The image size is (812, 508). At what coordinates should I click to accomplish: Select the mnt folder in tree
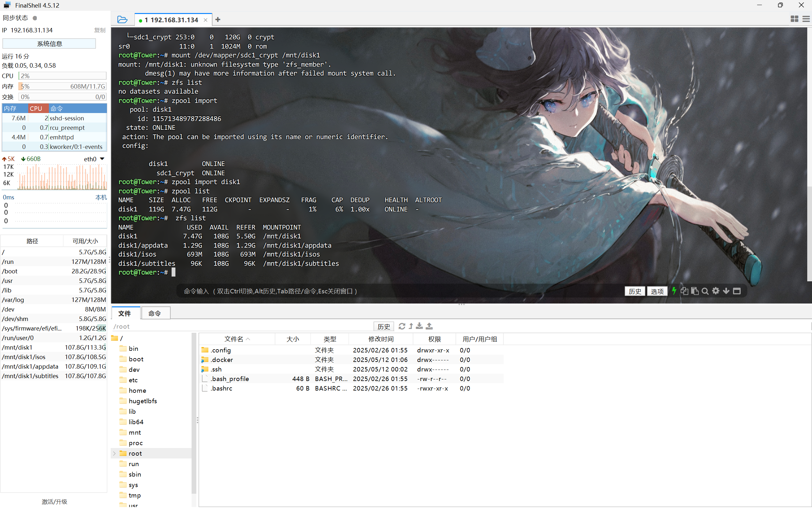tap(134, 432)
